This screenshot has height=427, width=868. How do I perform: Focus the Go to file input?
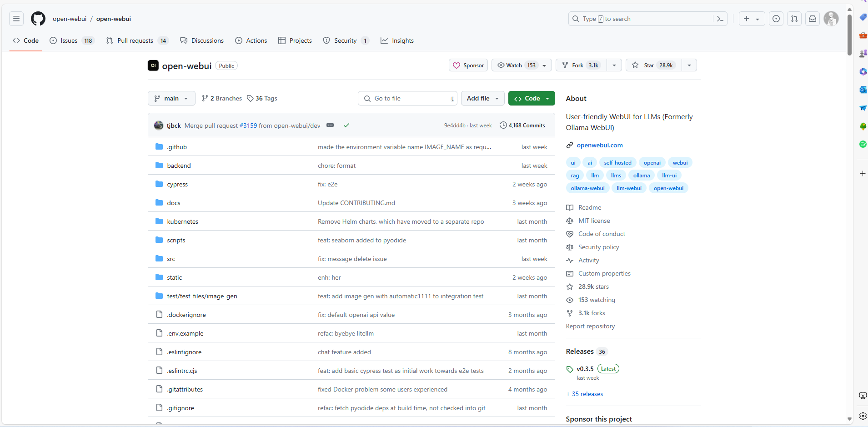pos(407,98)
